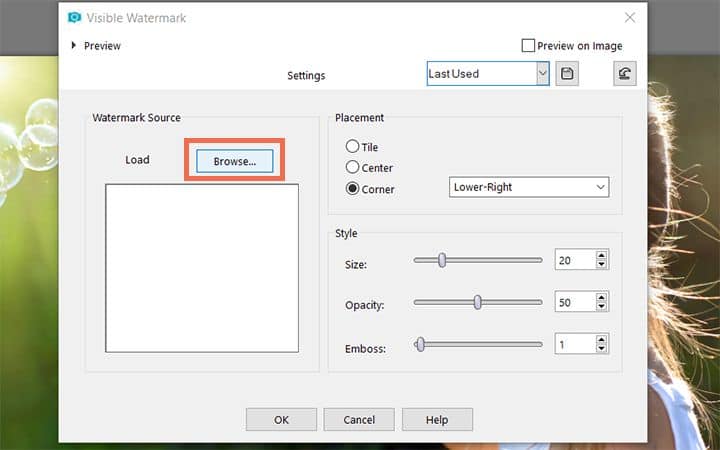Decrease Emboss with down arrow

coord(601,349)
